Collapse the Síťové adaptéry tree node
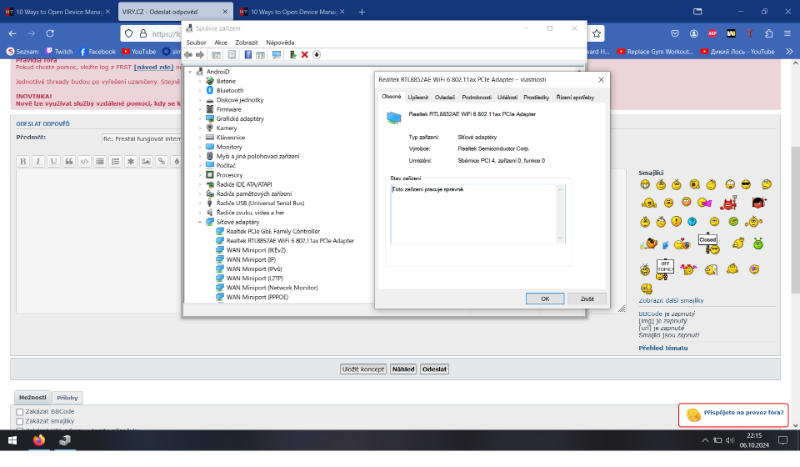The width and height of the screenshot is (800, 467). point(200,222)
